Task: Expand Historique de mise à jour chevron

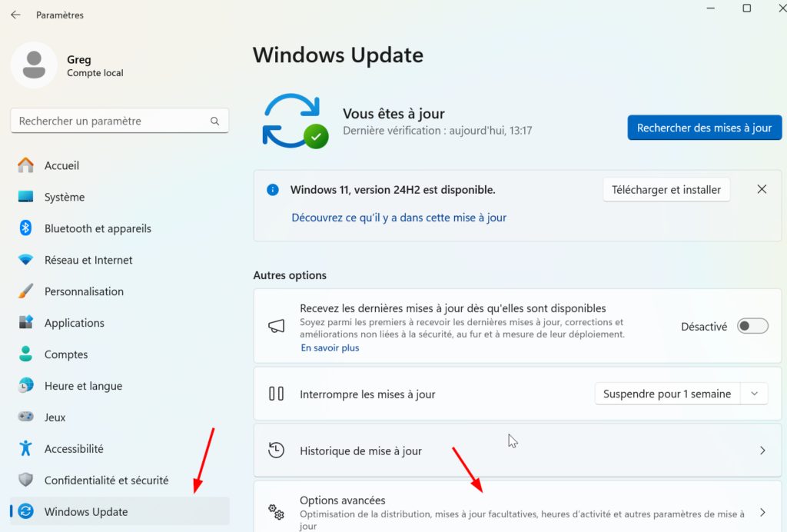Action: pyautogui.click(x=762, y=451)
